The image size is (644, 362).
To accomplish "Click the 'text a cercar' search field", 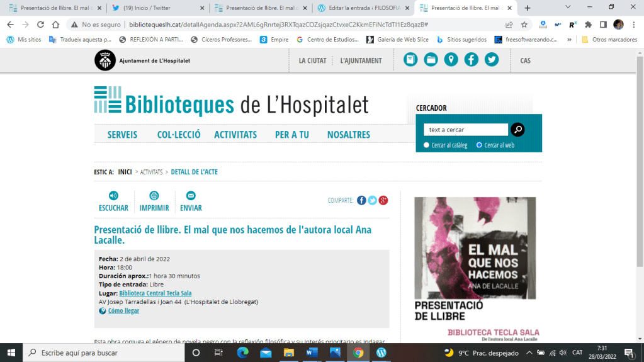I will click(x=465, y=130).
